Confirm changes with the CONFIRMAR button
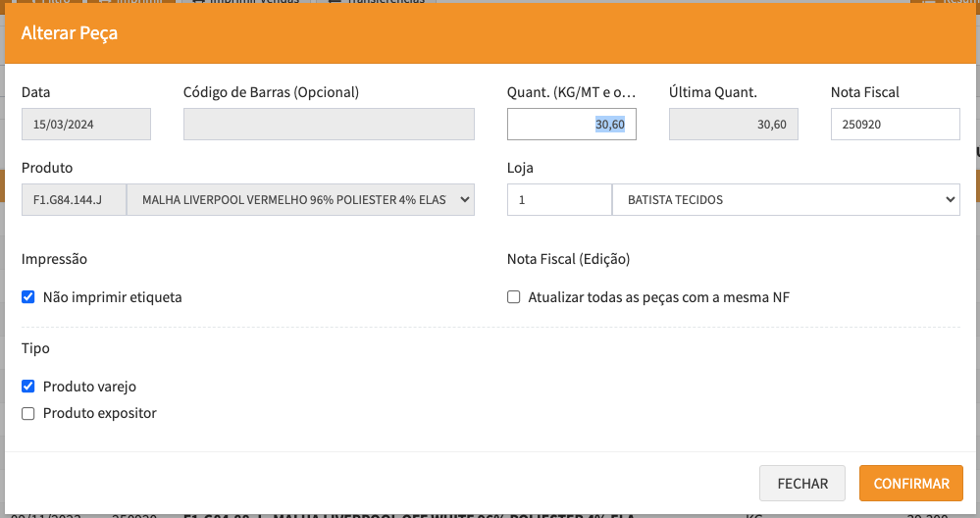 (911, 484)
